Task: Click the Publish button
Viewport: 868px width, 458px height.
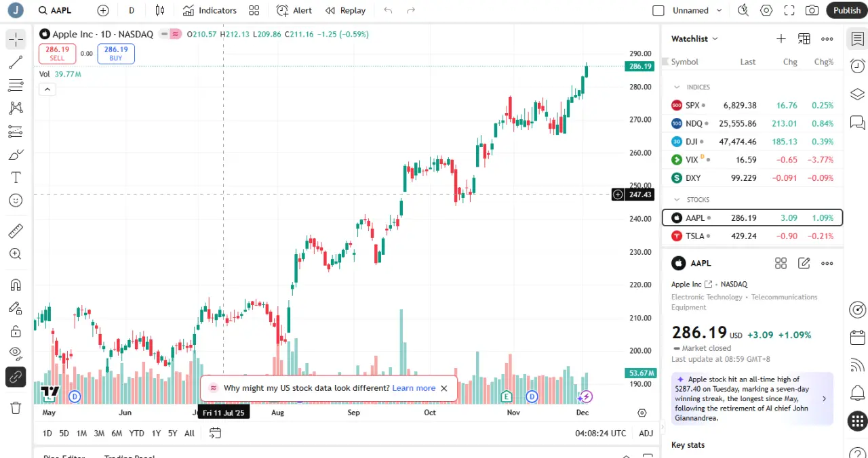Action: [x=847, y=10]
